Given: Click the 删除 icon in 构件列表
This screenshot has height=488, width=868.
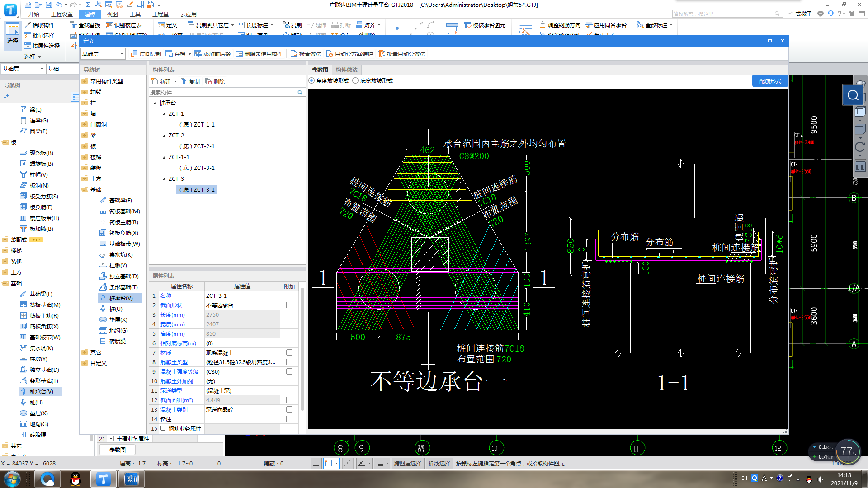Looking at the screenshot, I should coord(208,81).
